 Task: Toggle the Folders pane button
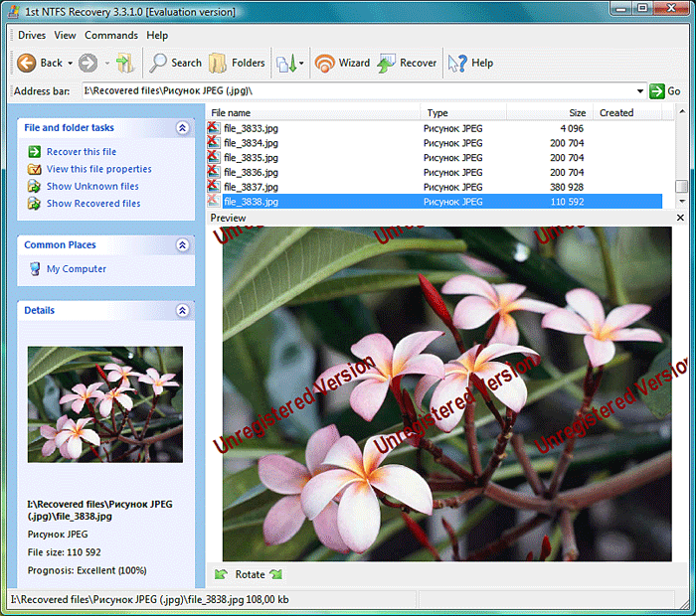pyautogui.click(x=237, y=63)
